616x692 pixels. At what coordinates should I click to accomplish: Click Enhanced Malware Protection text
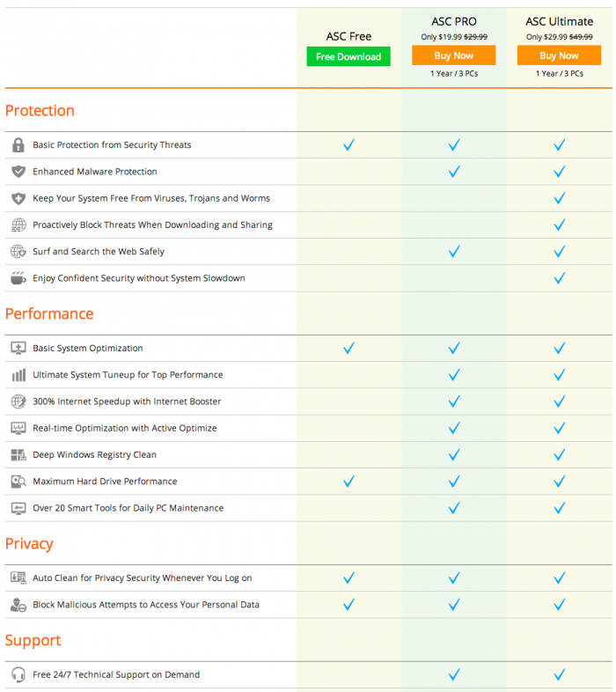pos(95,171)
